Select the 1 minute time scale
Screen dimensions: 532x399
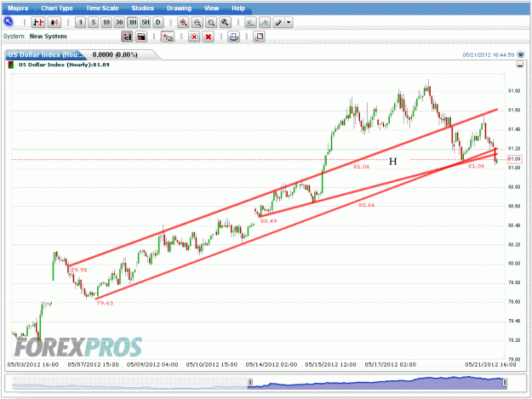[x=80, y=23]
